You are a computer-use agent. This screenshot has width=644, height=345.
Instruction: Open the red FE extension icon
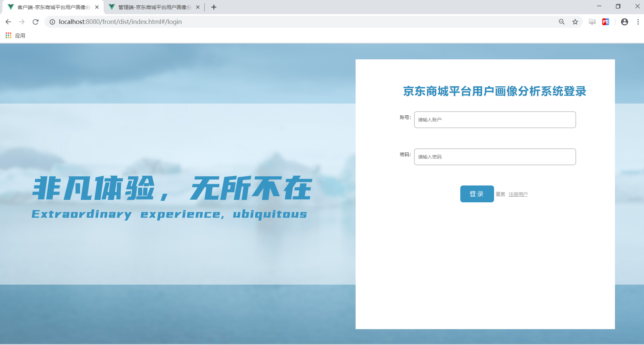606,22
